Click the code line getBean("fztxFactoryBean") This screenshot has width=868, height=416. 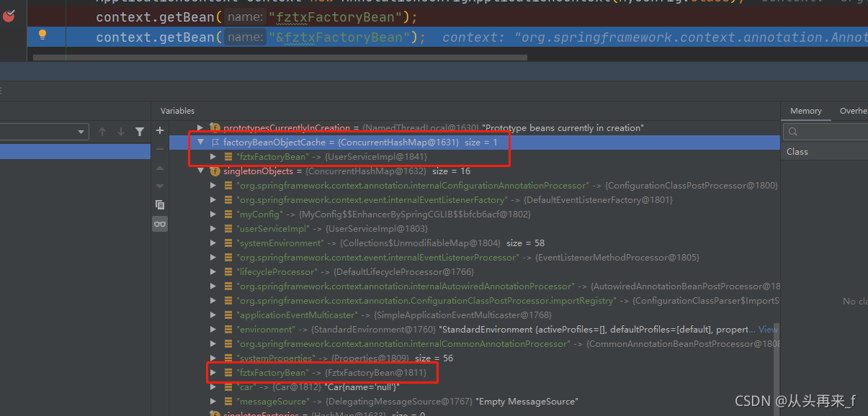click(x=256, y=17)
